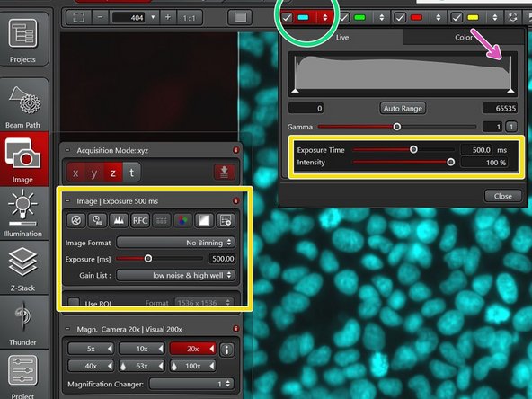Viewport: 532px width, 399px height.
Task: Open the Gain List dropdown
Action: (175, 275)
